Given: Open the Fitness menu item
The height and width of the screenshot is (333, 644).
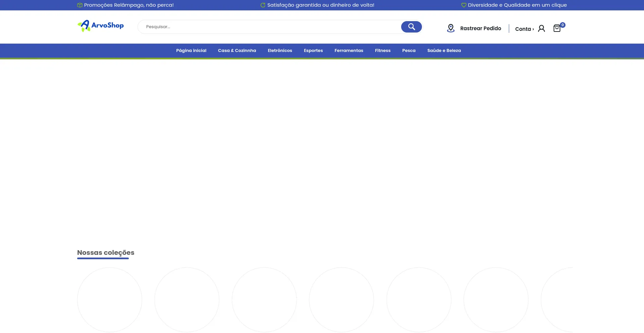Looking at the screenshot, I should 382,51.
